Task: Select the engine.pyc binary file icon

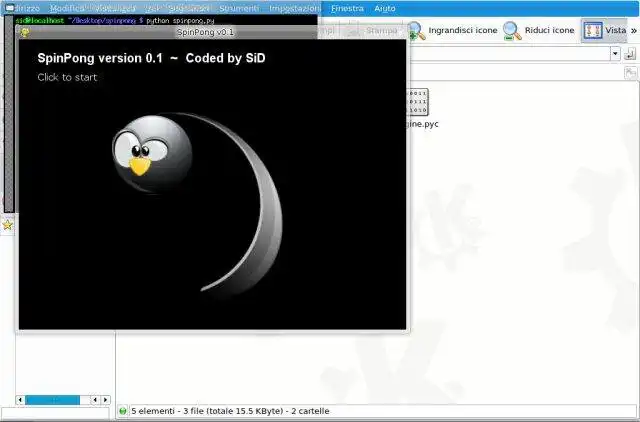Action: coord(418,102)
